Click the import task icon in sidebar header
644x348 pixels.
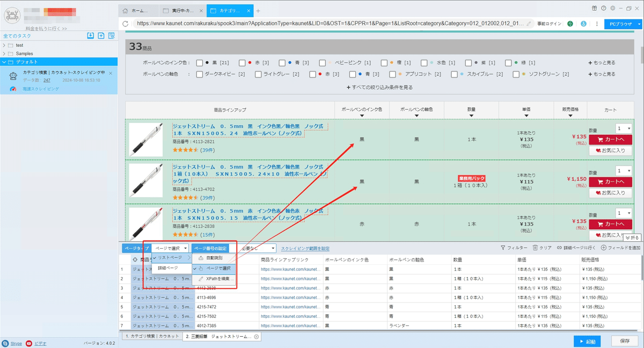point(91,35)
